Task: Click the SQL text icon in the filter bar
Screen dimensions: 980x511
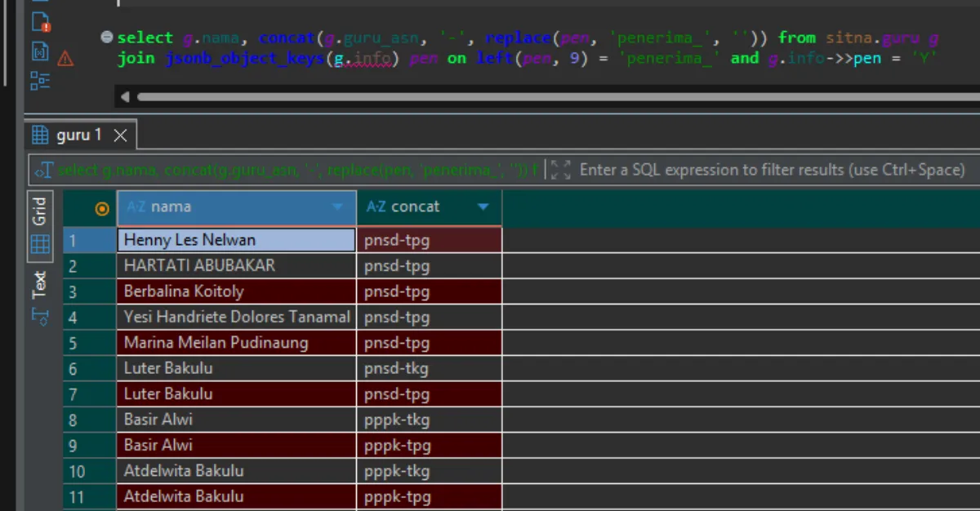Action: [x=43, y=170]
